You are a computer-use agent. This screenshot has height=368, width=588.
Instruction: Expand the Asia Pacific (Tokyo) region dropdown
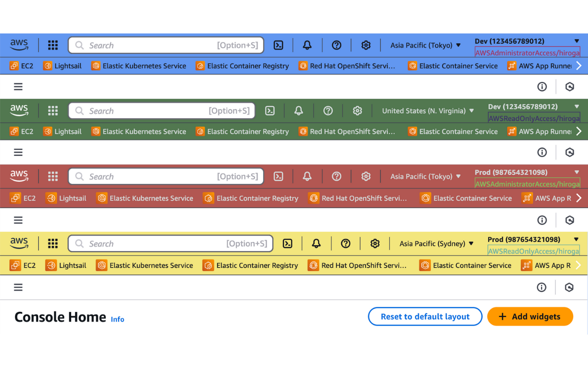pyautogui.click(x=425, y=45)
